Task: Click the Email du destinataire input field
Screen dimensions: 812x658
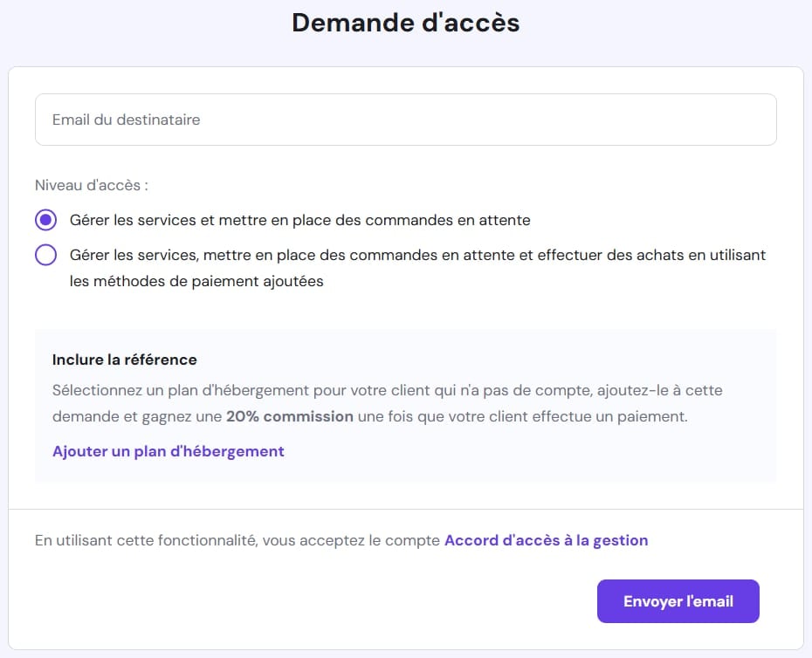Action: pos(405,120)
